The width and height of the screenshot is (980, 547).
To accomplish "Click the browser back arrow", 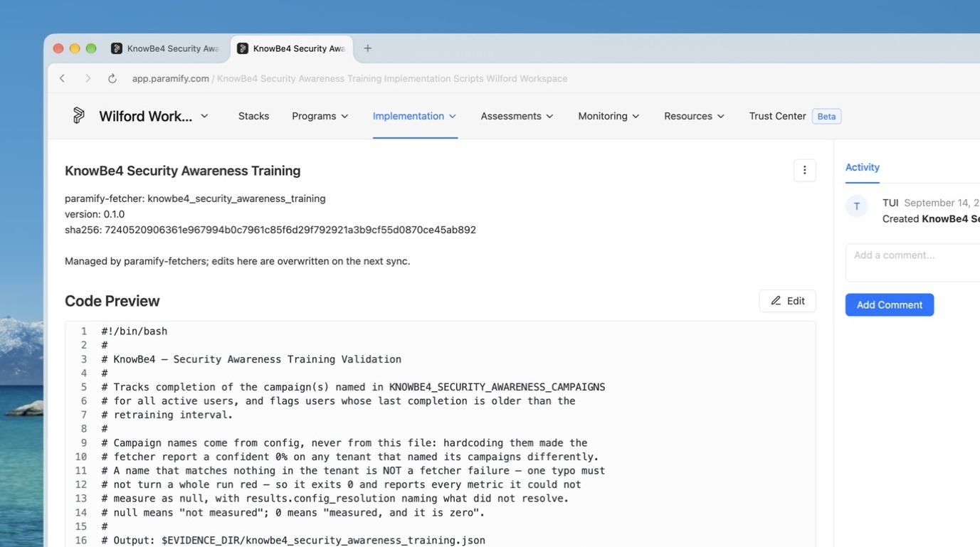I will [63, 78].
